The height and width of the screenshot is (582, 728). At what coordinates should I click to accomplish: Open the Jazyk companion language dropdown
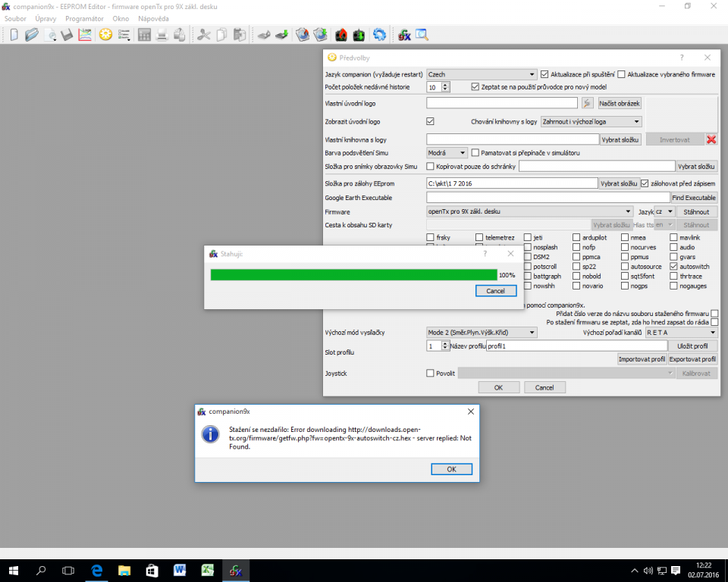coord(481,74)
